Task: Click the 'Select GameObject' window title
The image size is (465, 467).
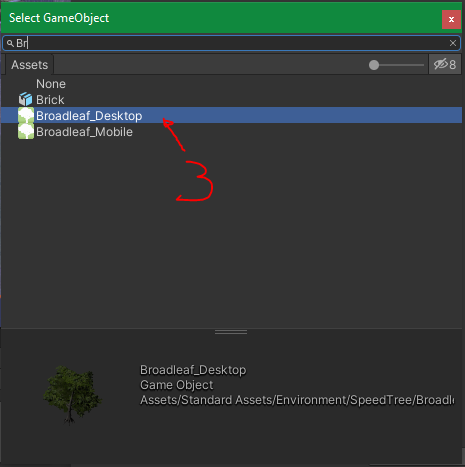Action: tap(59, 18)
